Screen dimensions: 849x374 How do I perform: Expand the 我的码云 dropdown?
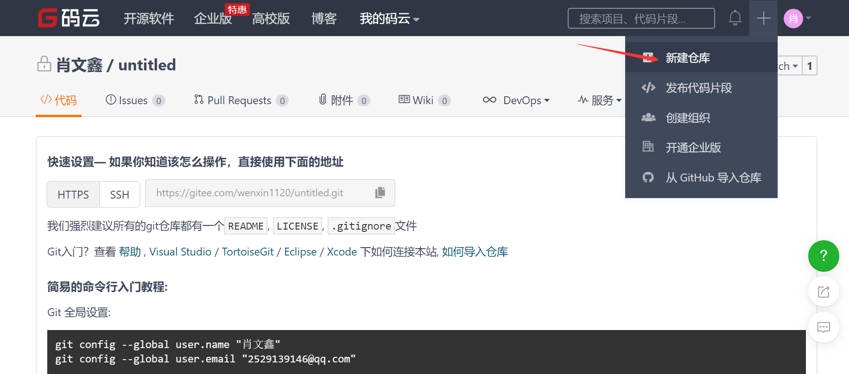coord(389,19)
